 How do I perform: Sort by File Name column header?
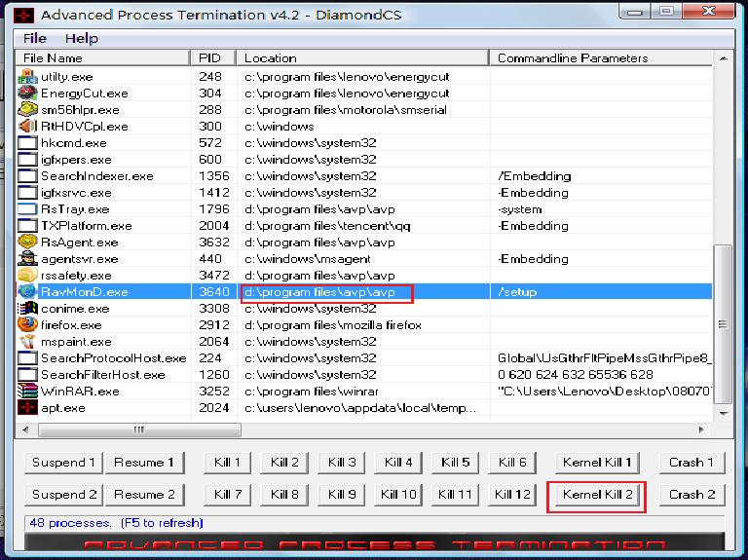point(102,57)
